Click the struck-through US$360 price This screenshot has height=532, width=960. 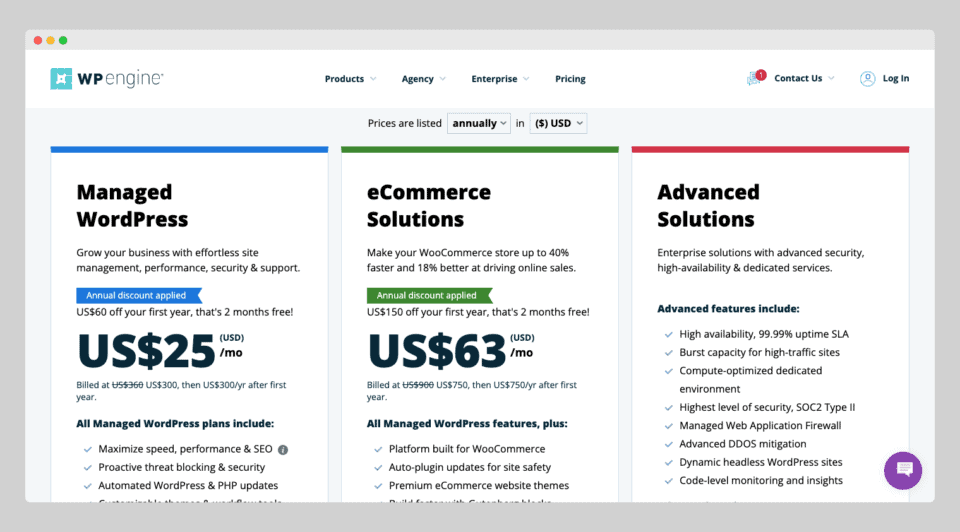point(127,385)
